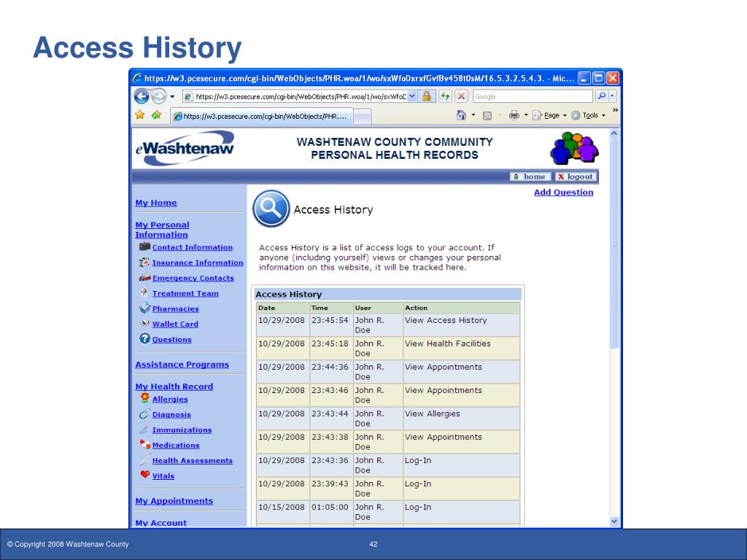Click the browser Forward arrow button
The width and height of the screenshot is (747, 560).
(158, 96)
